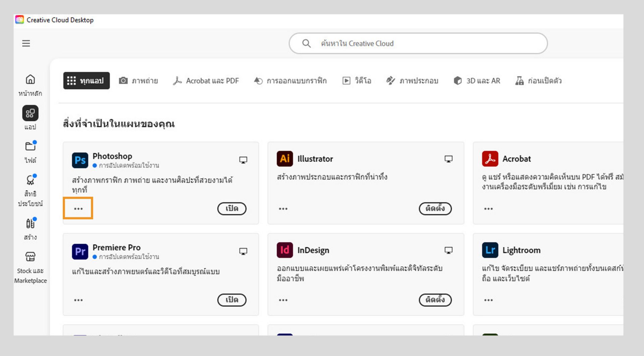Screen dimensions: 644x356
Task: Switch to the 3D และ AR tab
Action: coord(477,81)
